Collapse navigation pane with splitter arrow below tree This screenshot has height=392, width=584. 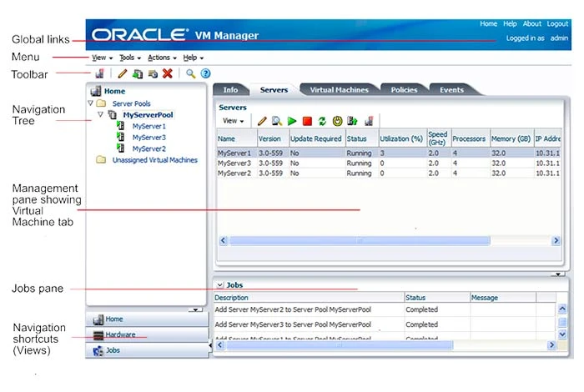coord(195,309)
